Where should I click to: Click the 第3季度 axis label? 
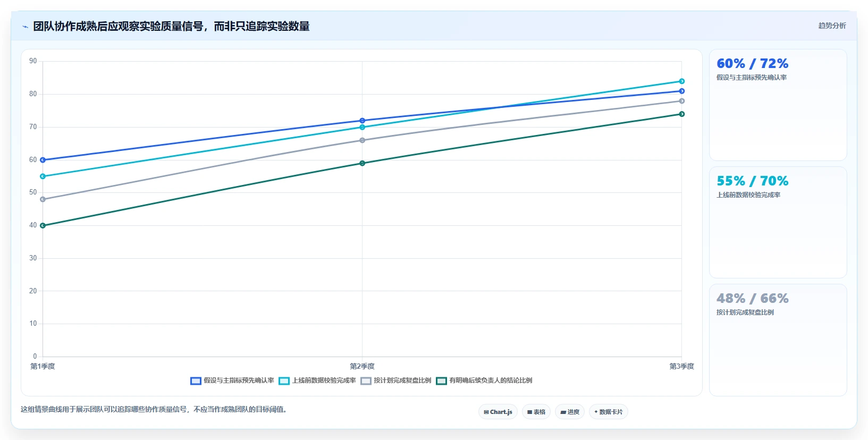[x=682, y=366]
